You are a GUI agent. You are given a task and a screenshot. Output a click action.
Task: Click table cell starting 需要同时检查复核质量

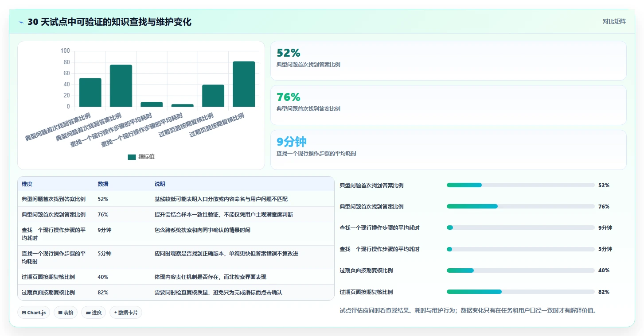click(242, 293)
